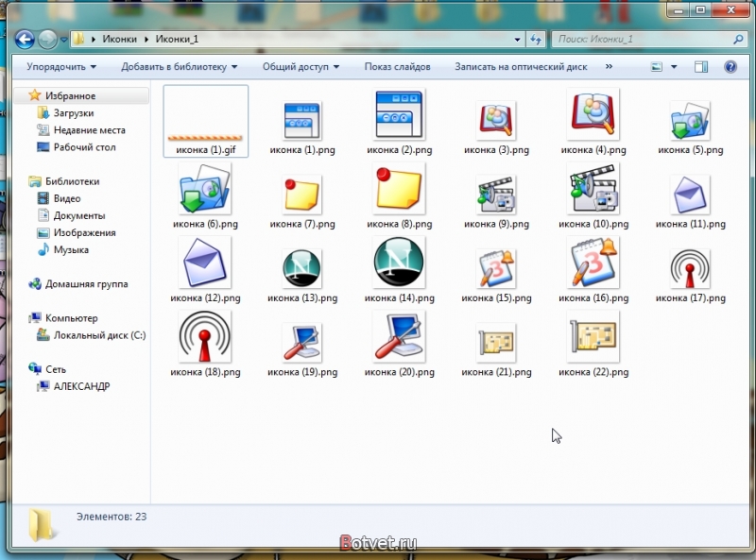Refresh the folder with the refresh button
The width and height of the screenshot is (756, 560).
click(x=536, y=40)
